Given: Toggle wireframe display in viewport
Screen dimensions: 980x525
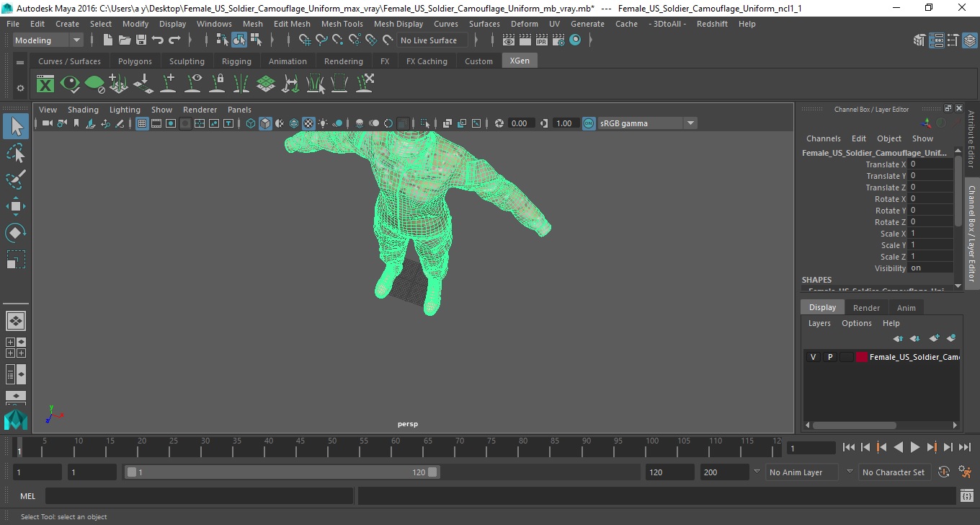Looking at the screenshot, I should click(251, 123).
